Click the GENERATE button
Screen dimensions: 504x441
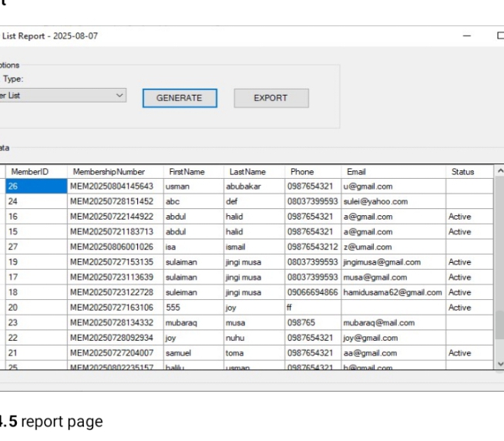pyautogui.click(x=180, y=98)
